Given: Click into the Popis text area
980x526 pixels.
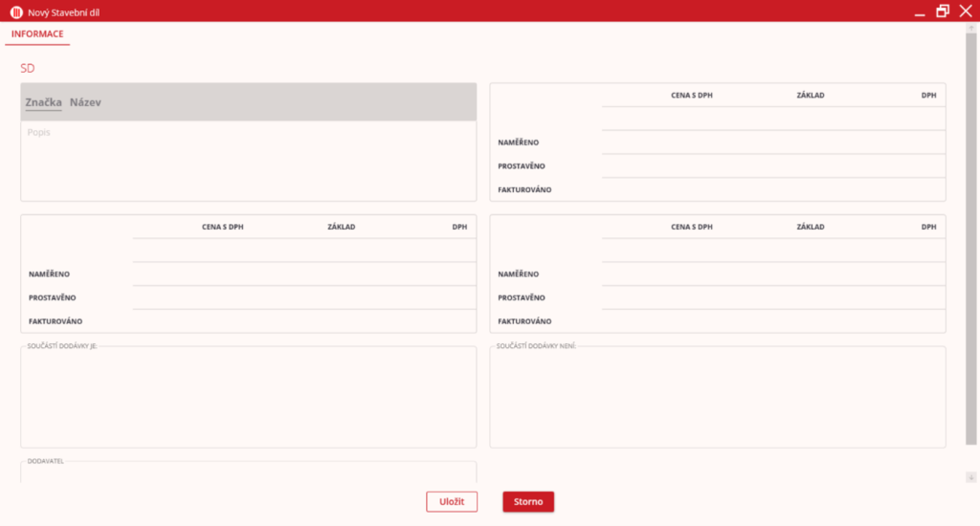Looking at the screenshot, I should (x=248, y=161).
